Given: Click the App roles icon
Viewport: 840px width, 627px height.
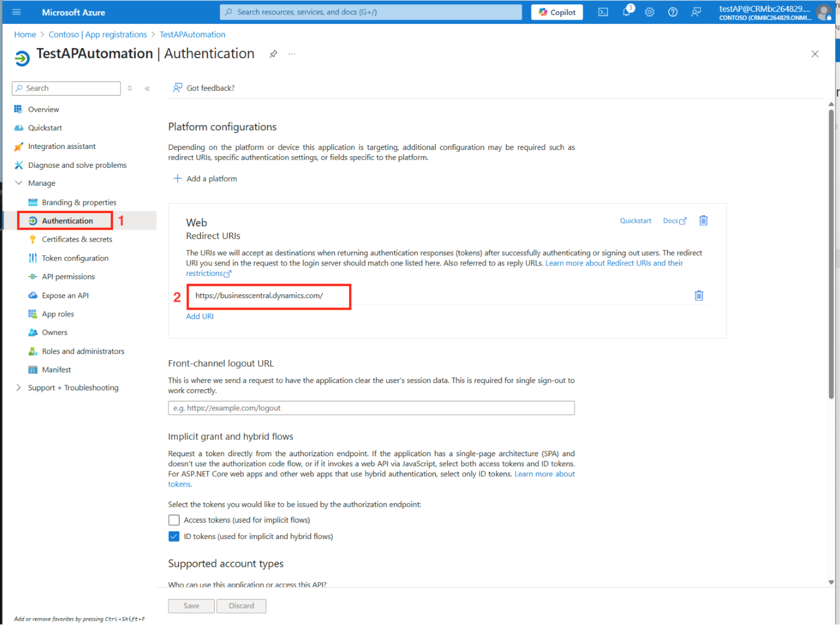Looking at the screenshot, I should (33, 314).
